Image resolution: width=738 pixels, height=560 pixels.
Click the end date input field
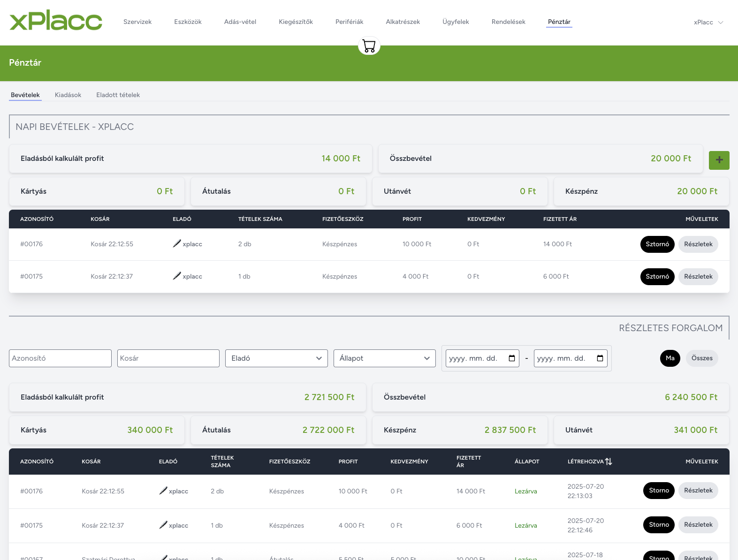click(571, 358)
